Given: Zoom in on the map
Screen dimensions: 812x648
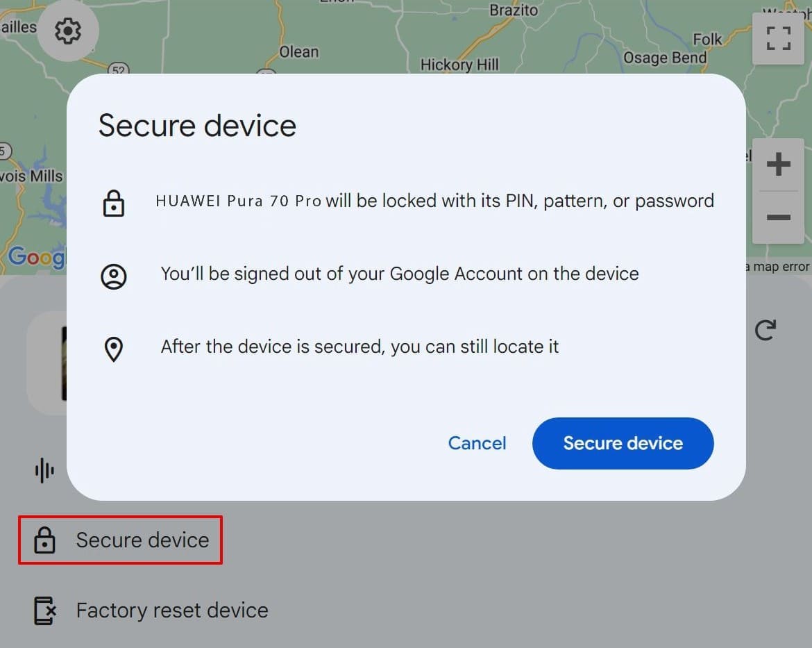Looking at the screenshot, I should [x=779, y=165].
